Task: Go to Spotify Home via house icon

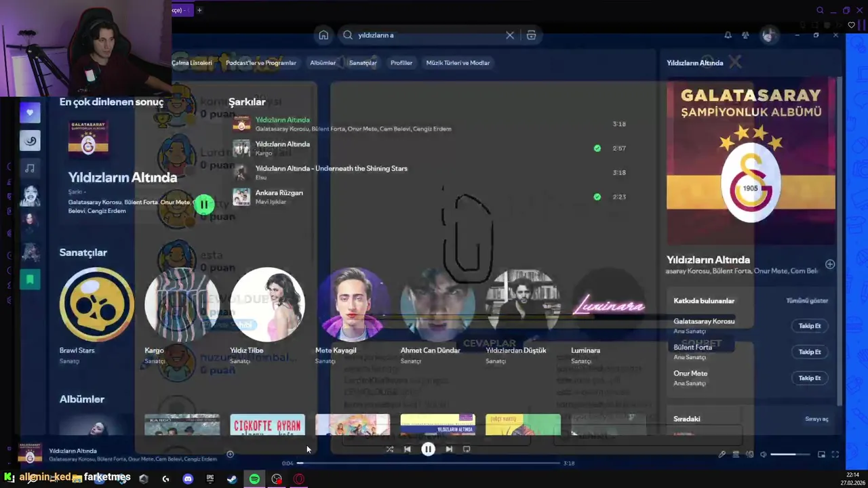Action: point(323,35)
